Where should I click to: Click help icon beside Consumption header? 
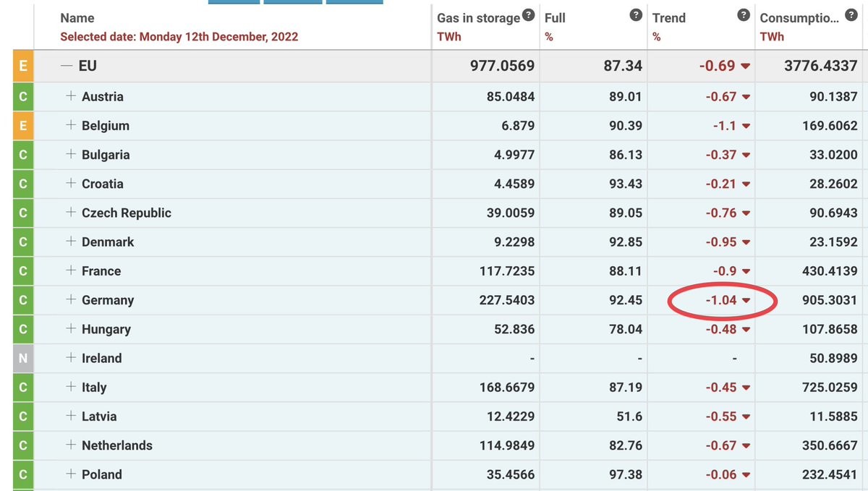(852, 15)
